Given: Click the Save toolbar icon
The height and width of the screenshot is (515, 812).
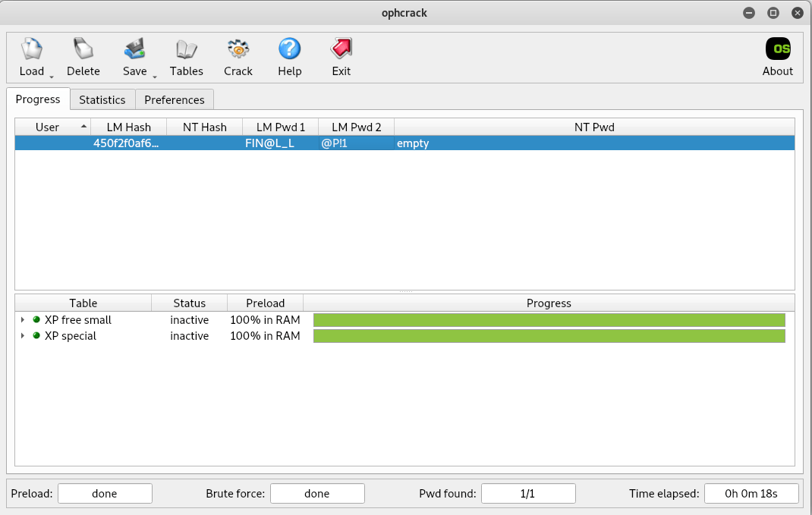Looking at the screenshot, I should point(134,50).
